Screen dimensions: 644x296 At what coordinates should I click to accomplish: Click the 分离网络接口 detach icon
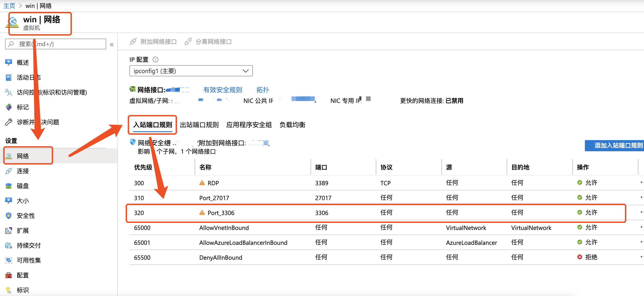[188, 41]
